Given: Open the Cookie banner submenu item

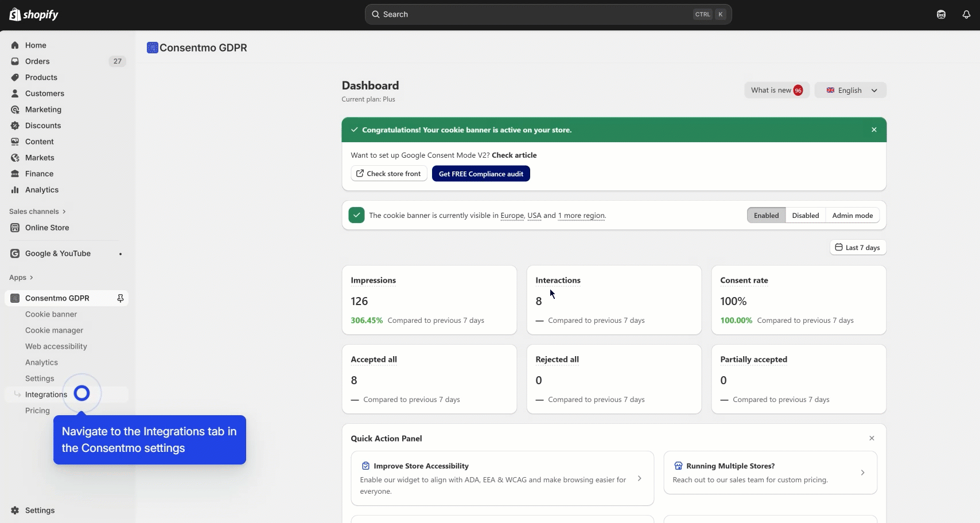Looking at the screenshot, I should (x=51, y=314).
